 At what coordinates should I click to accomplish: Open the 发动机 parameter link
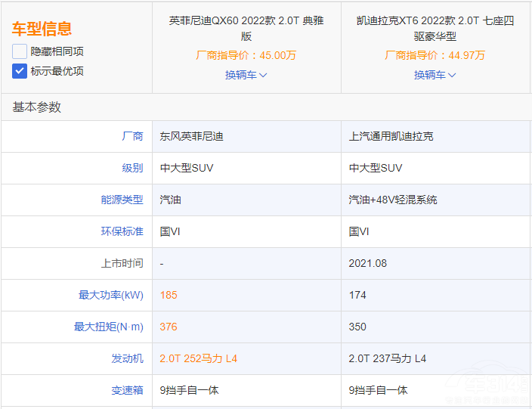[128, 358]
